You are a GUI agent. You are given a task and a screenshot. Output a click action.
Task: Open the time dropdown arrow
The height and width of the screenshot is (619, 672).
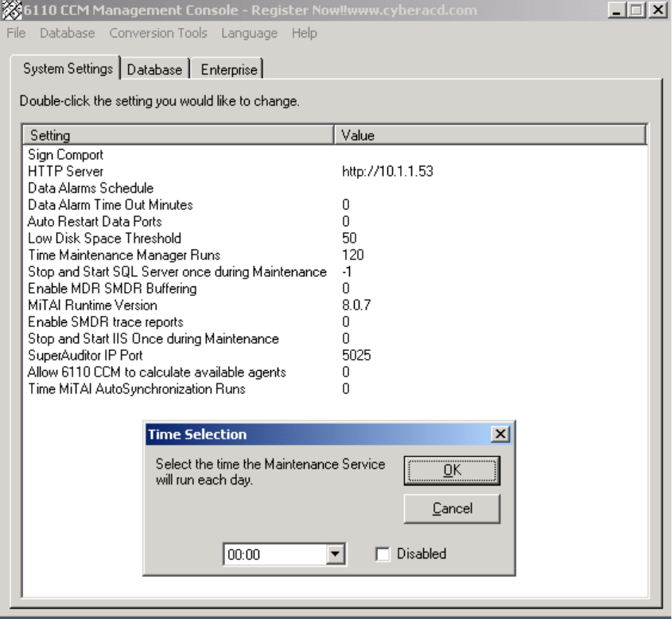[x=335, y=555]
